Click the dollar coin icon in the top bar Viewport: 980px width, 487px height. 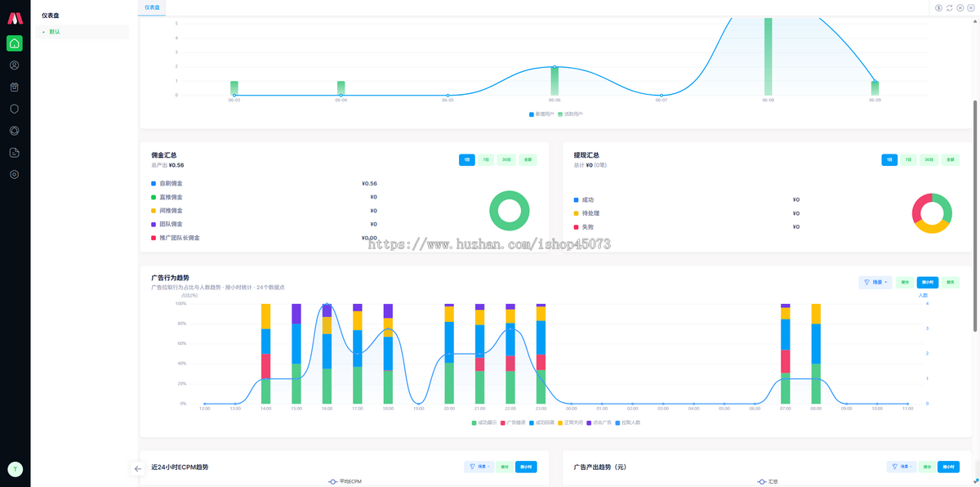(938, 7)
